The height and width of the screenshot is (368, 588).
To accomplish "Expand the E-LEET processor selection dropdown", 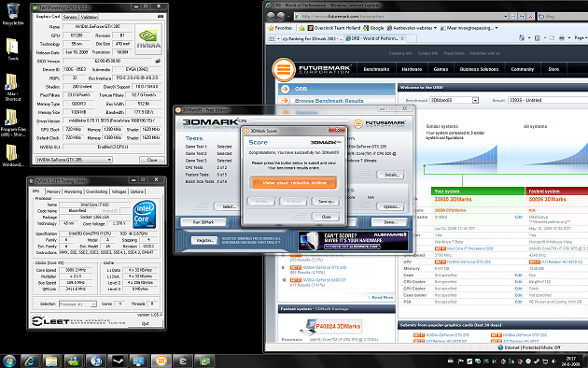I will pyautogui.click(x=78, y=304).
